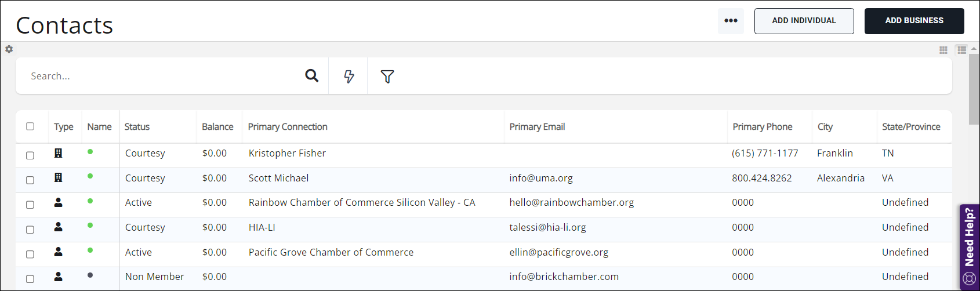Switch to grid view icon
The image size is (980, 291).
click(943, 50)
